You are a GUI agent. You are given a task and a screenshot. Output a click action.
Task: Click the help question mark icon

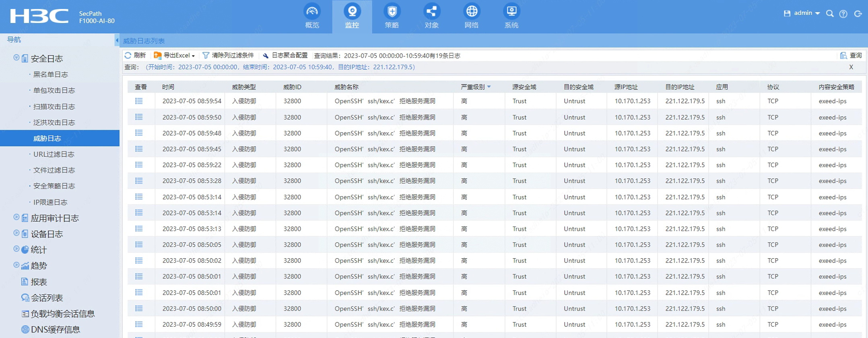tap(843, 14)
